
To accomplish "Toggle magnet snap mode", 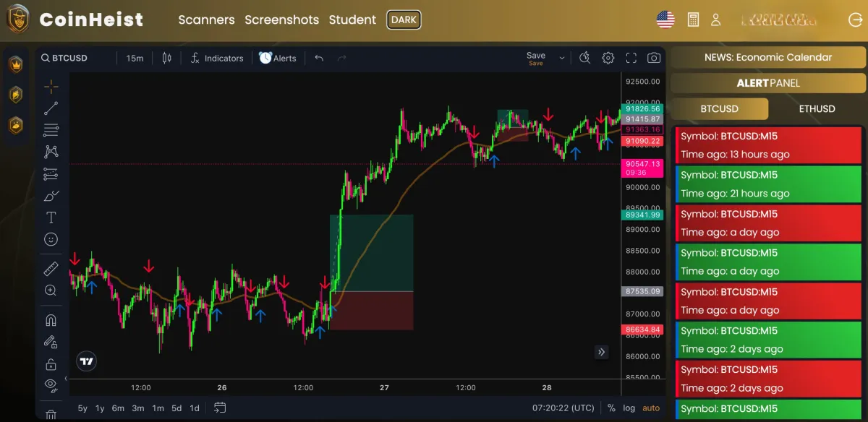I will [x=51, y=320].
